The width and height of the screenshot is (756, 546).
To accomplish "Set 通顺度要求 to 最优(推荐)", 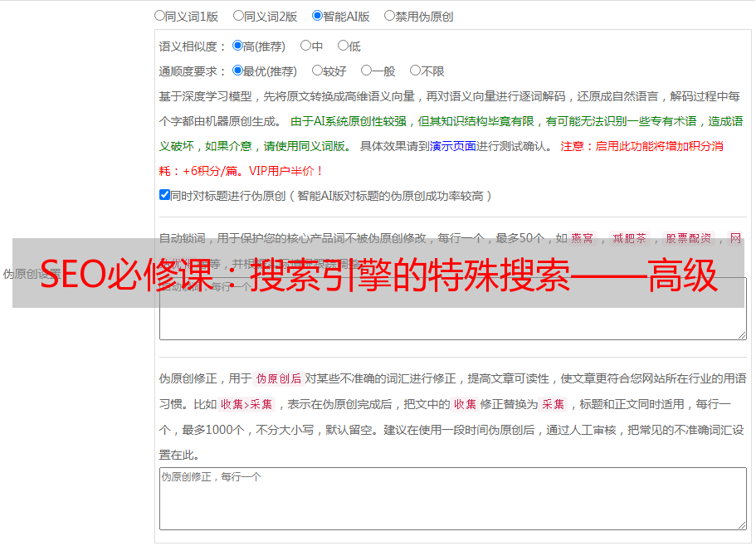I will coord(237,71).
